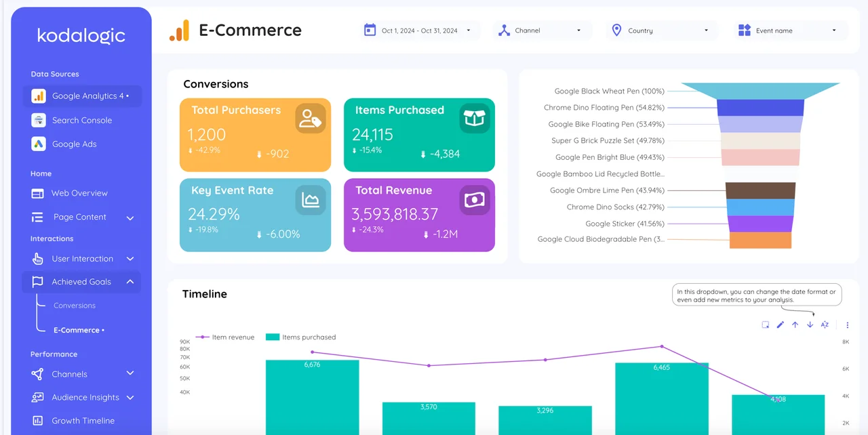Viewport: 868px width, 435px height.
Task: Click the Super G Brick Puzzle Set (49.78%) label
Action: [x=608, y=141]
